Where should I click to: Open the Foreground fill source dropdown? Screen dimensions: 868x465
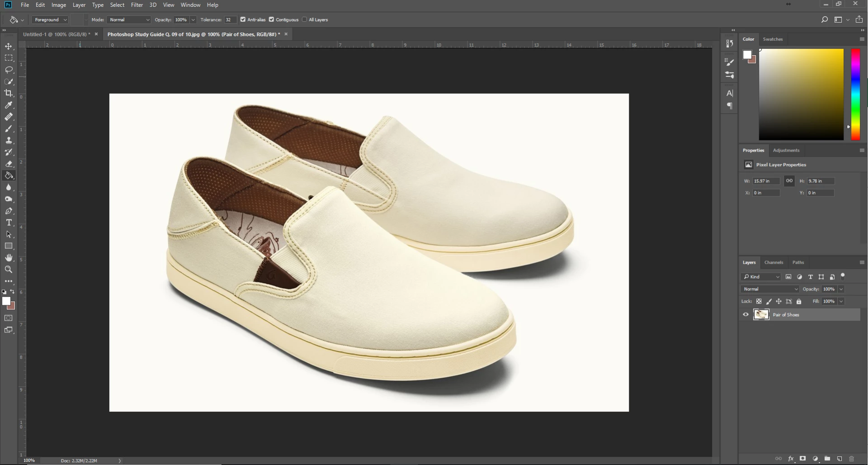tap(50, 20)
